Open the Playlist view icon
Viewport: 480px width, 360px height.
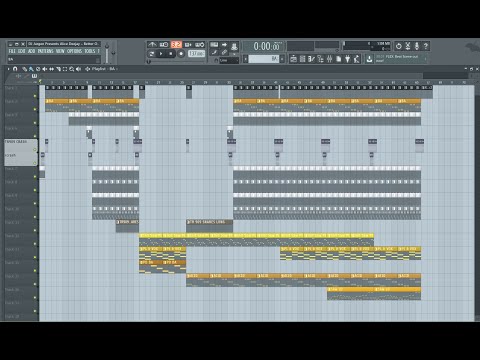point(294,59)
